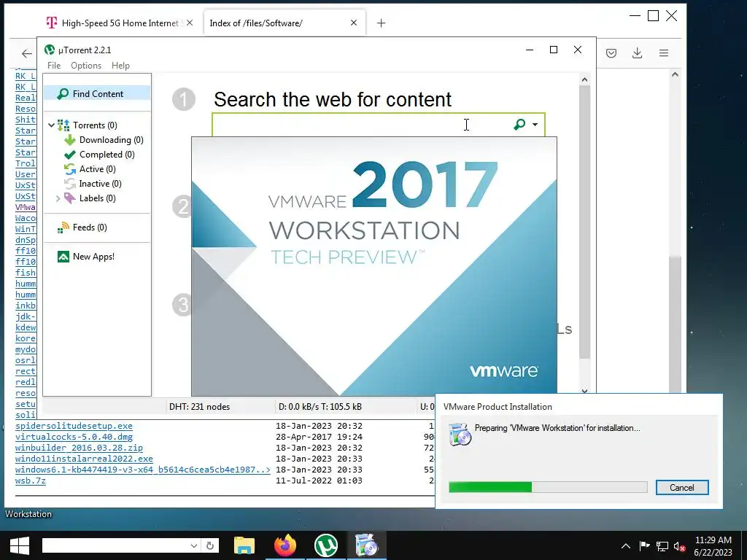Select Feeds (0) in sidebar
747x560 pixels.
click(90, 227)
